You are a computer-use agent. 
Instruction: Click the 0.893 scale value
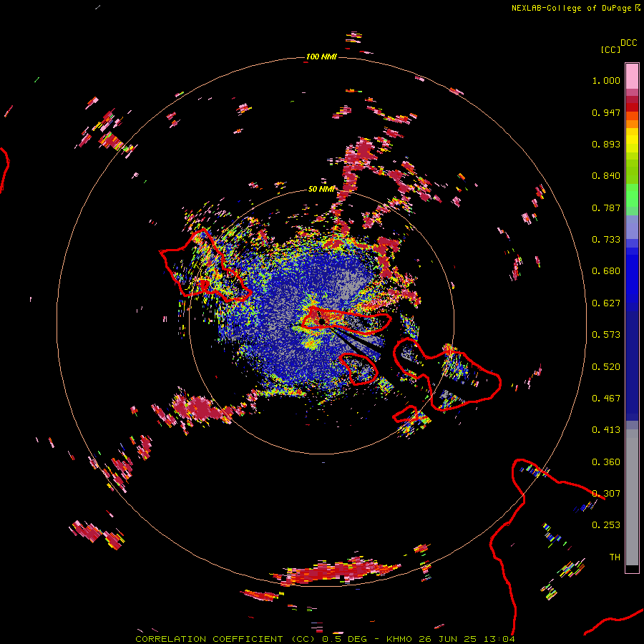pyautogui.click(x=606, y=144)
